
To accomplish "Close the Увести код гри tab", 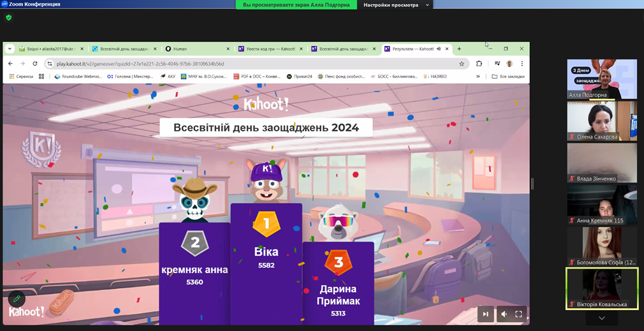I will pyautogui.click(x=302, y=49).
